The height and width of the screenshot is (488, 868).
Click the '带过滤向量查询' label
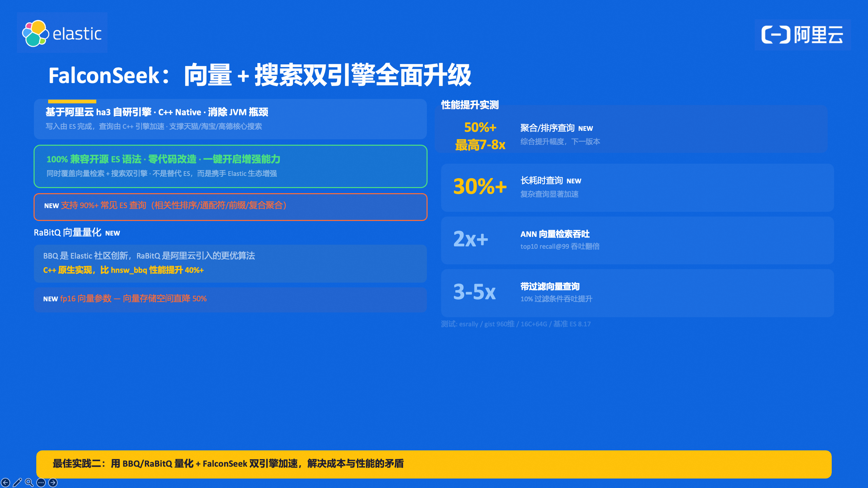coord(550,287)
